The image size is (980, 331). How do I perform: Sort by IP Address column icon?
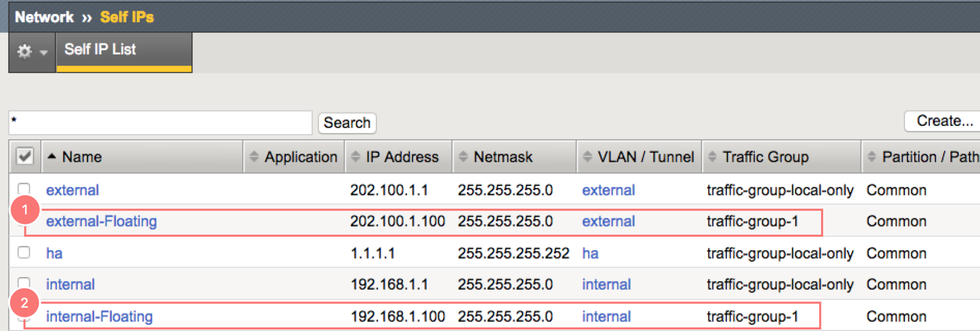[x=356, y=156]
